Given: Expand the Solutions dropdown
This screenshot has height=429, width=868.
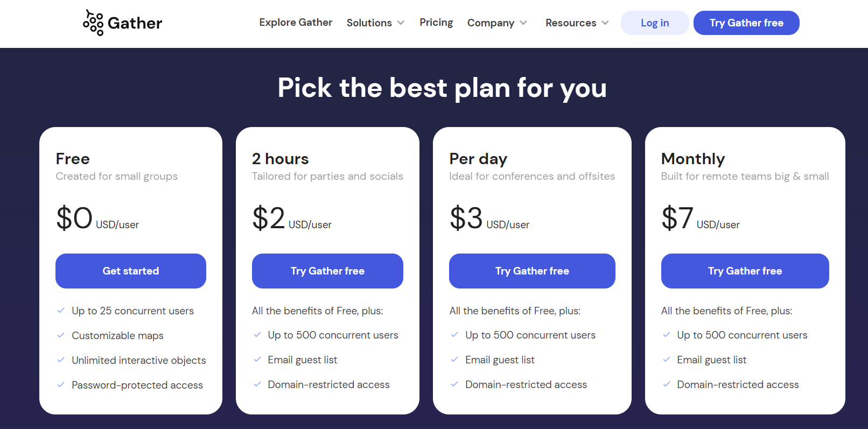Looking at the screenshot, I should [375, 23].
